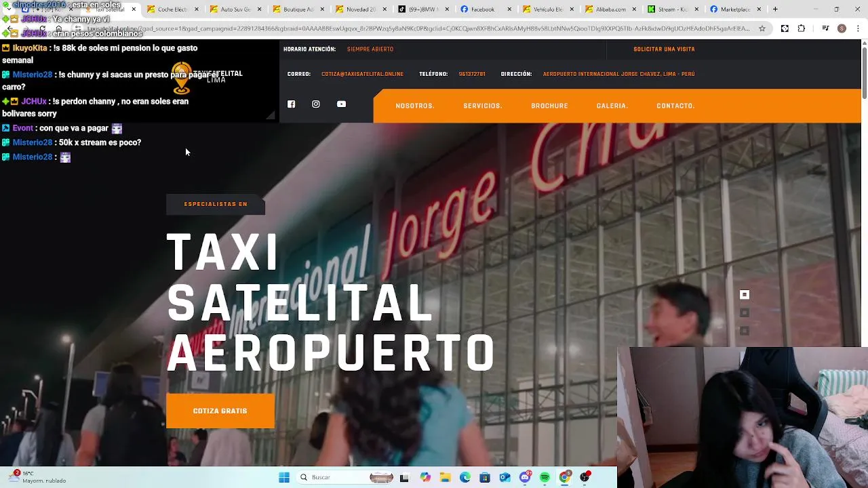Screen dimensions: 868x488
Task: Click the cotiza@taxisatelital.online email link
Action: tap(362, 74)
